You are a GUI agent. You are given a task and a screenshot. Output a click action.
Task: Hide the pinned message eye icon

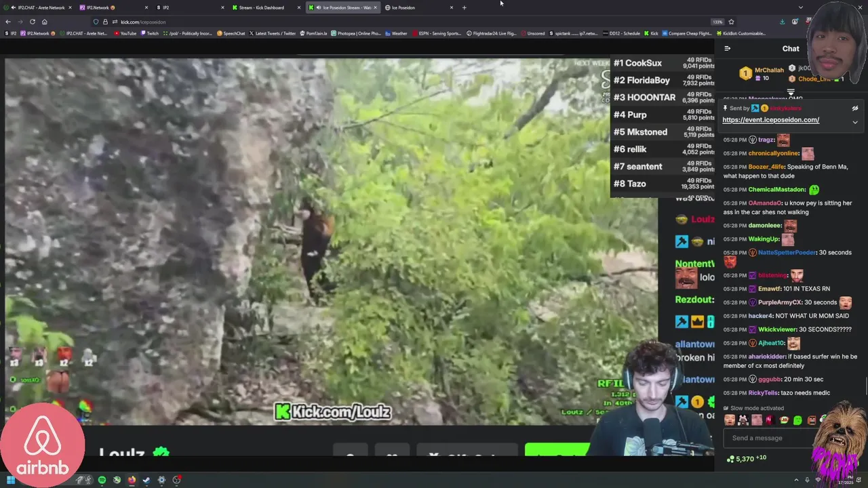(x=854, y=108)
